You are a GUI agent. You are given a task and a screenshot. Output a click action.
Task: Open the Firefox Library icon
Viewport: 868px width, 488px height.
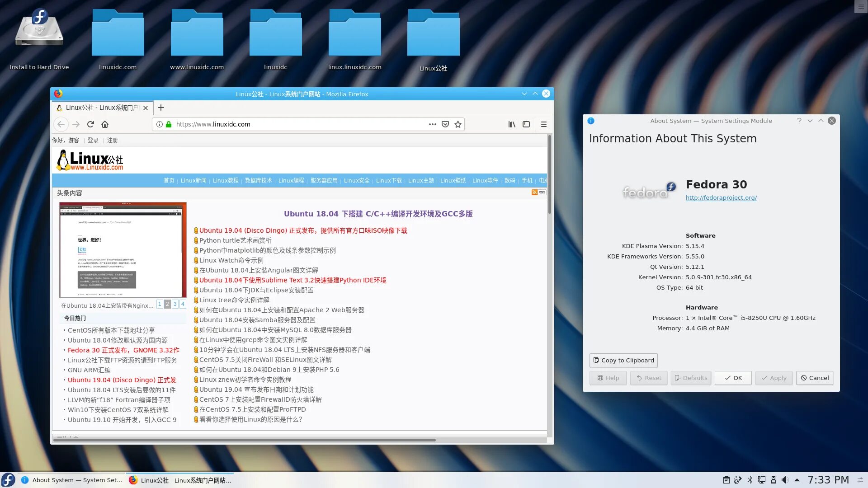click(512, 124)
